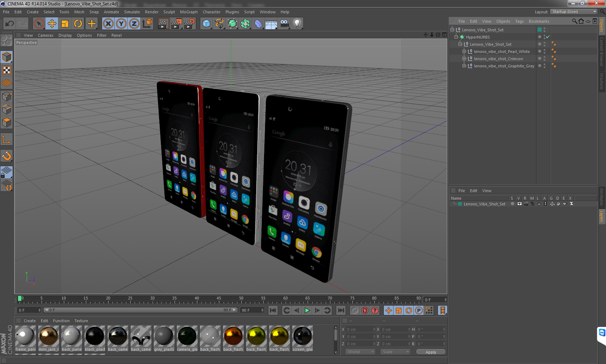The image size is (606, 364).
Task: Click X position input field
Action: [x=360, y=329]
